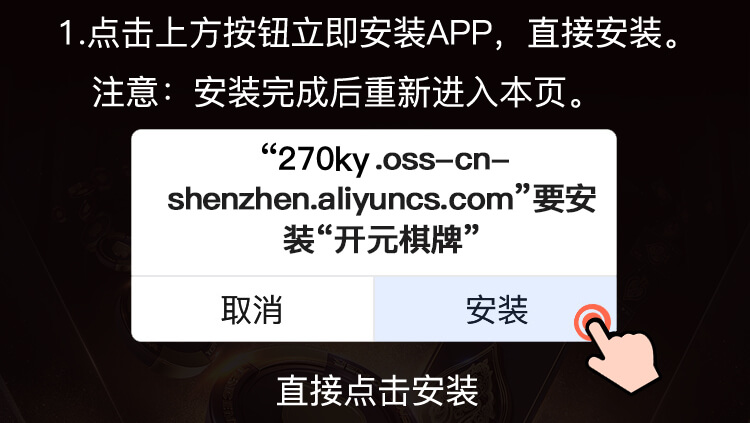Tap the 点击上方按钮立即安装 instruction text
The image size is (750, 423).
256,34
